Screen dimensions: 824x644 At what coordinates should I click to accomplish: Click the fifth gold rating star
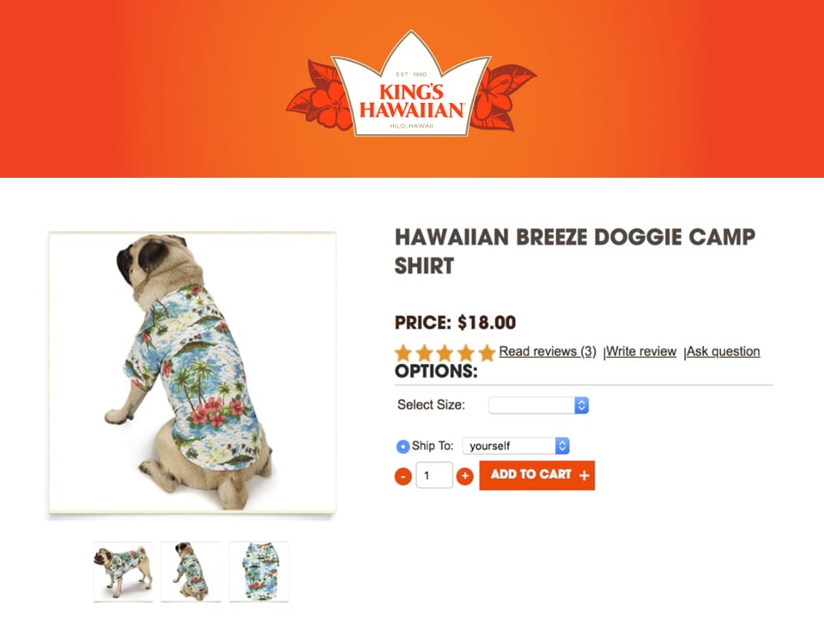pyautogui.click(x=487, y=353)
